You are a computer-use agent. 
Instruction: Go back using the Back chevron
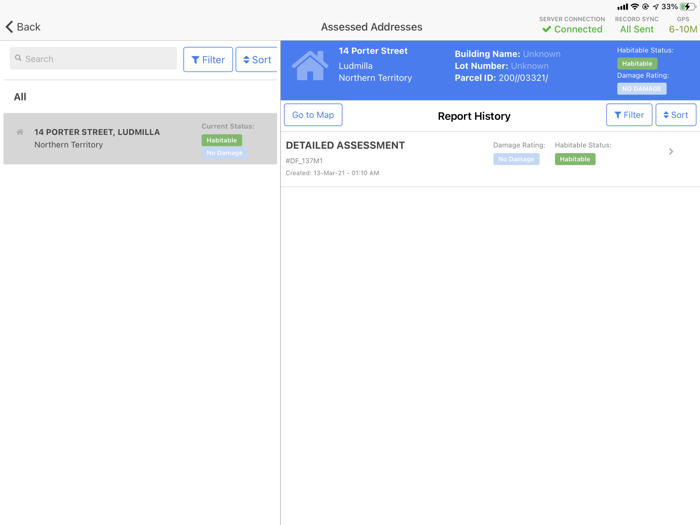coord(9,27)
